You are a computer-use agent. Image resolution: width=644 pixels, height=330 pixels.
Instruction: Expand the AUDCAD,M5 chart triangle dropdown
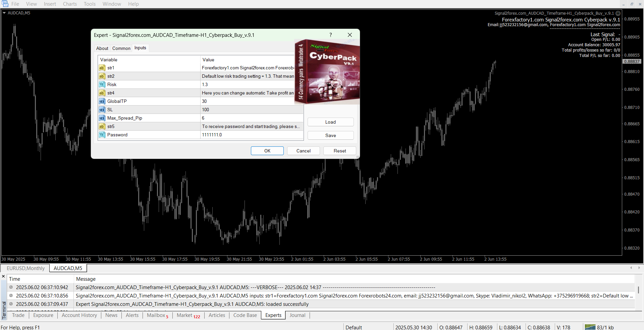click(4, 13)
